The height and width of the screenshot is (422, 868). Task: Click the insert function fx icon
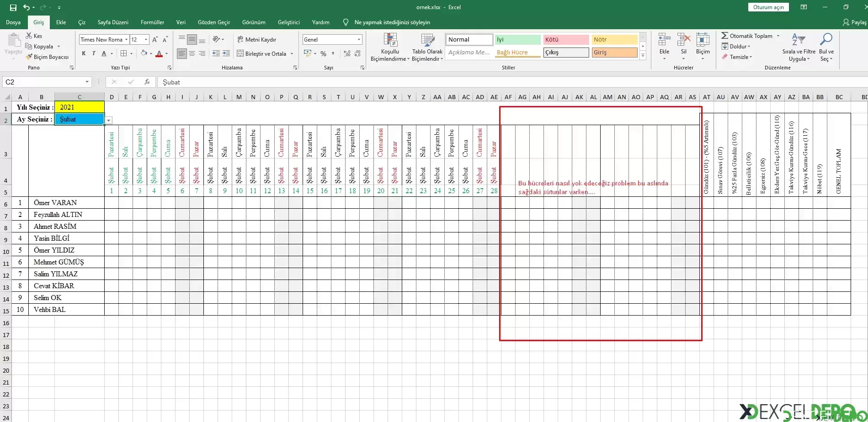click(x=147, y=82)
